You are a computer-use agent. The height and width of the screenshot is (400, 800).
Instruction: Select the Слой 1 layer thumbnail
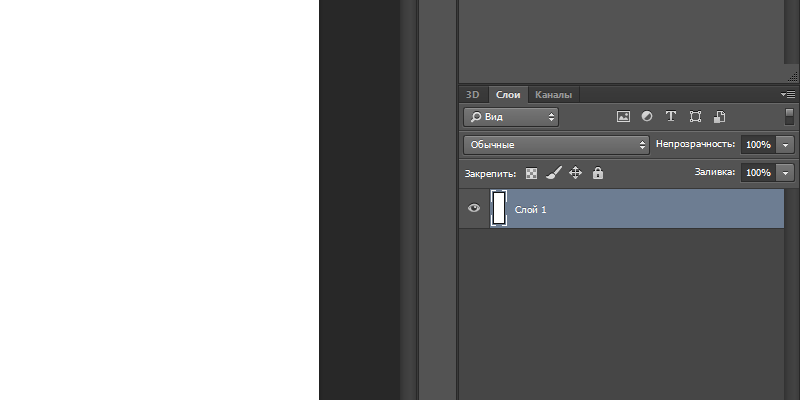pos(499,209)
